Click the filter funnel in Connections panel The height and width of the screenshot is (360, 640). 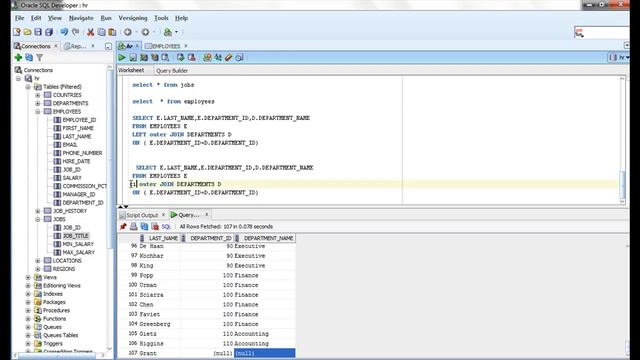(40, 58)
